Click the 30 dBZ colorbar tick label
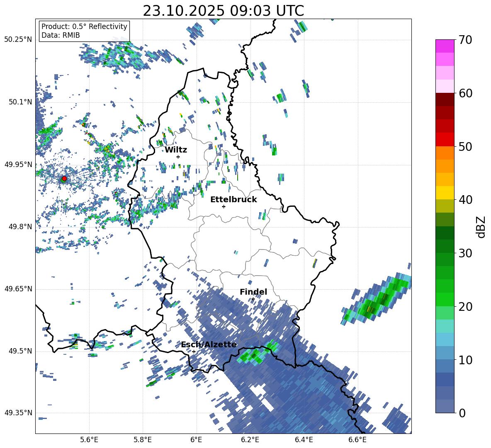491x448 pixels. point(465,253)
